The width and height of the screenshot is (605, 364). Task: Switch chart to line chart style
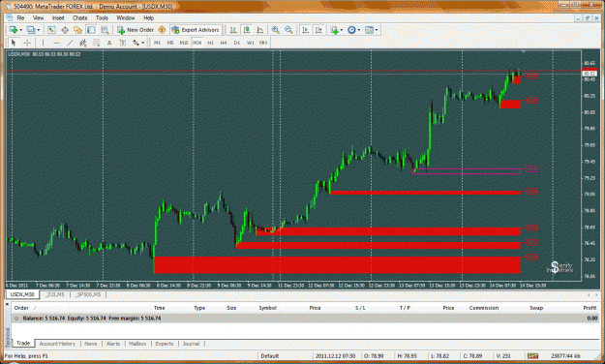click(260, 30)
